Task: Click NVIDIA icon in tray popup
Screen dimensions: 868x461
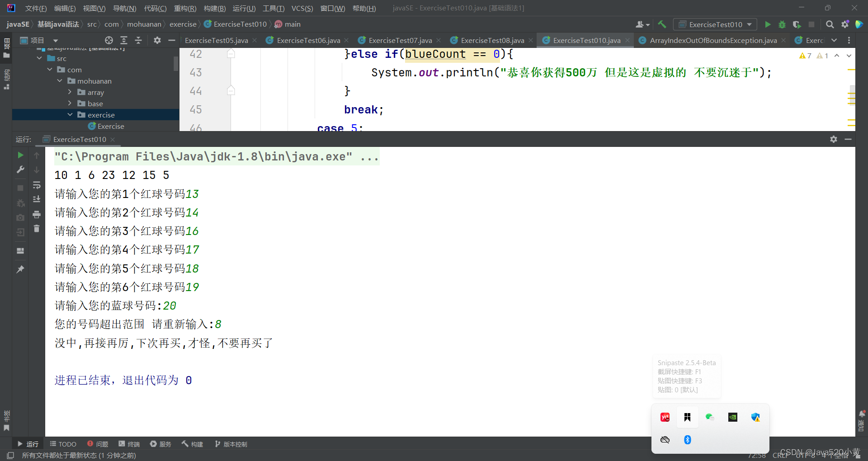Action: (733, 417)
